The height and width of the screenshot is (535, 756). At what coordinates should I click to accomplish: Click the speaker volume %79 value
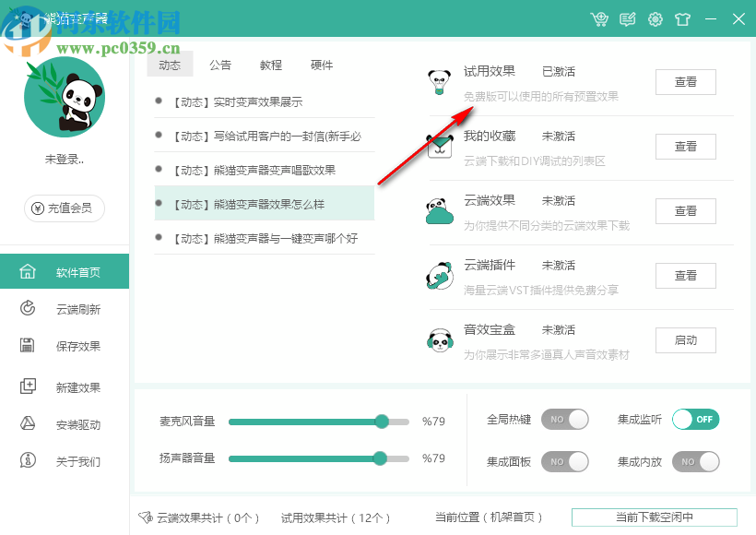pyautogui.click(x=433, y=458)
